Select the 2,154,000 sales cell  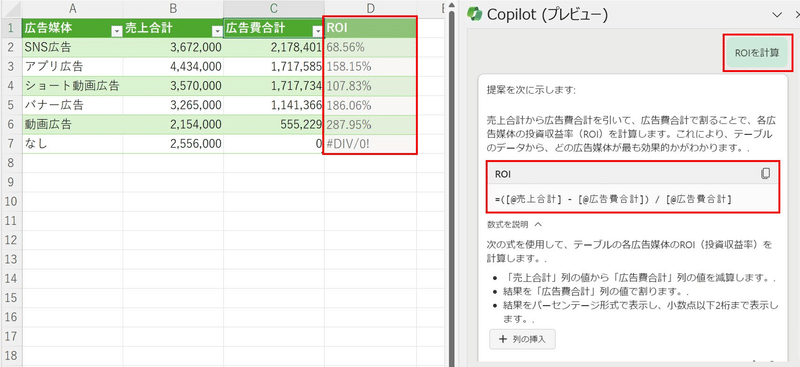(x=173, y=125)
